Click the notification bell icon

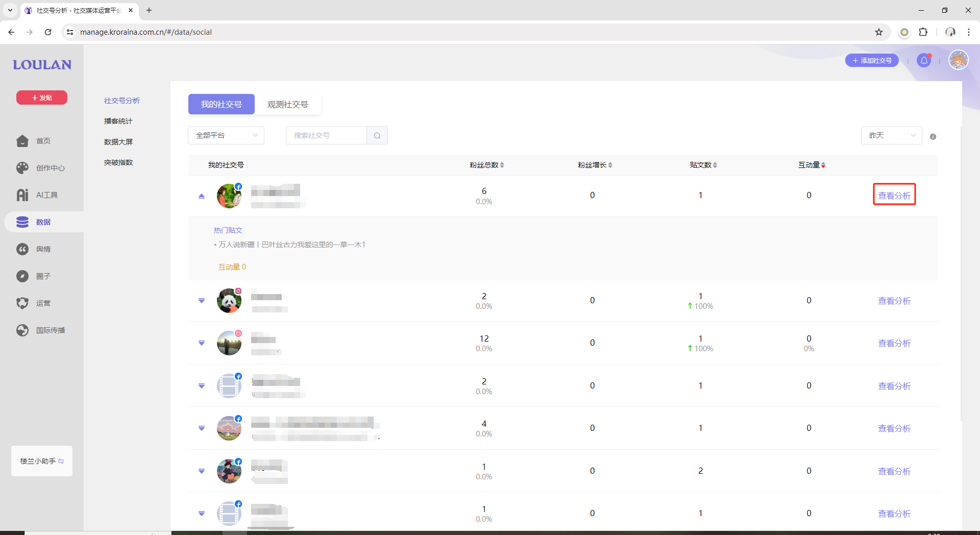click(x=924, y=61)
